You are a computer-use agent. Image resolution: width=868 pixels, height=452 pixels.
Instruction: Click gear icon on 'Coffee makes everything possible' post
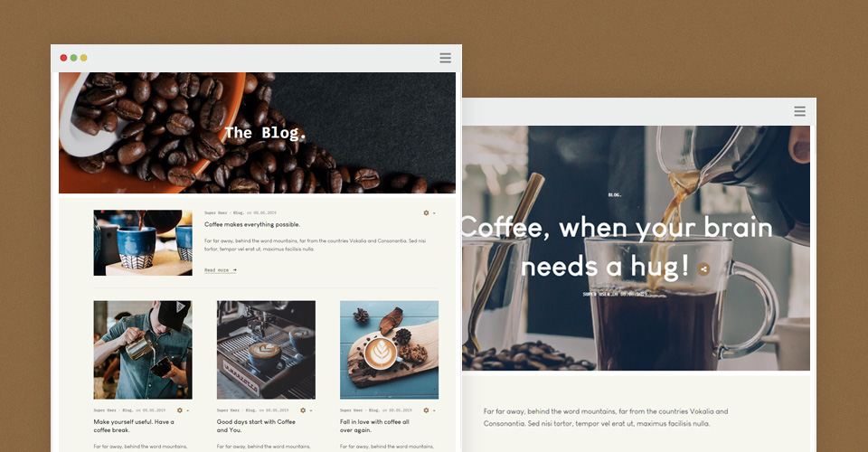pyautogui.click(x=426, y=213)
